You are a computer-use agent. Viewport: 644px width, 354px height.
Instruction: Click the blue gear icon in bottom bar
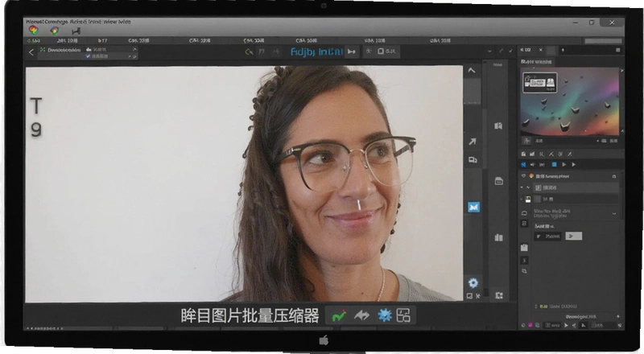tap(385, 315)
